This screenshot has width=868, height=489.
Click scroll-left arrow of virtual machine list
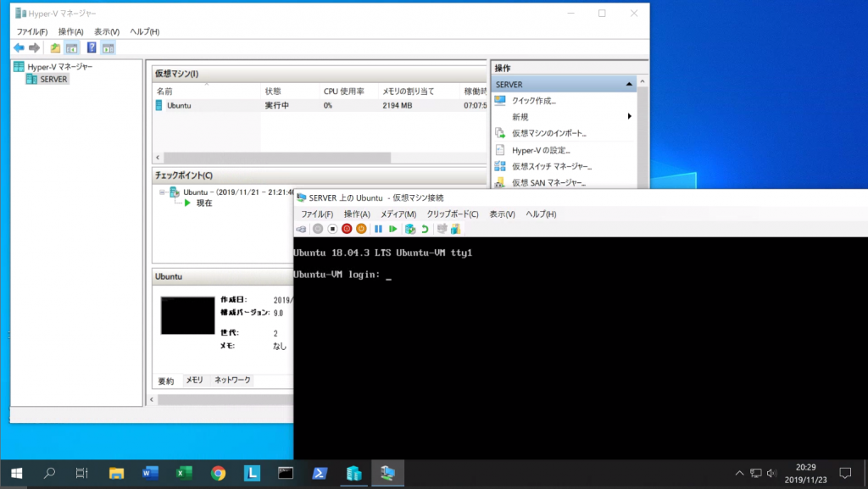click(158, 158)
